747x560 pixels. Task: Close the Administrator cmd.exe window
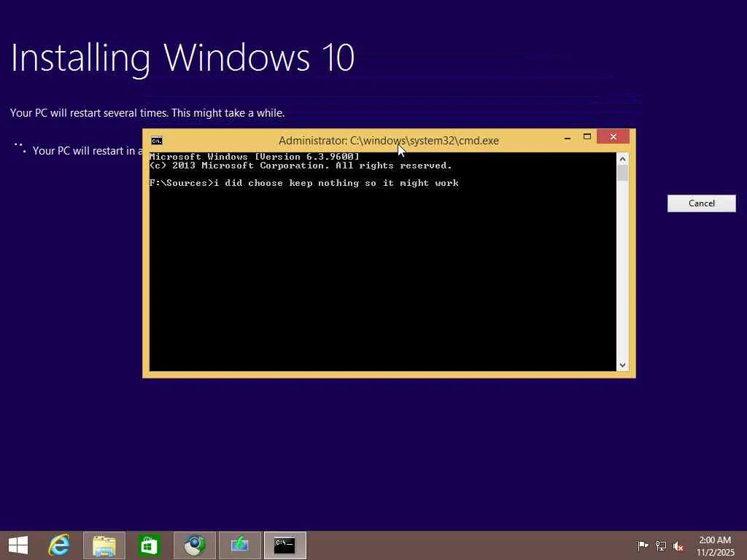pos(613,136)
